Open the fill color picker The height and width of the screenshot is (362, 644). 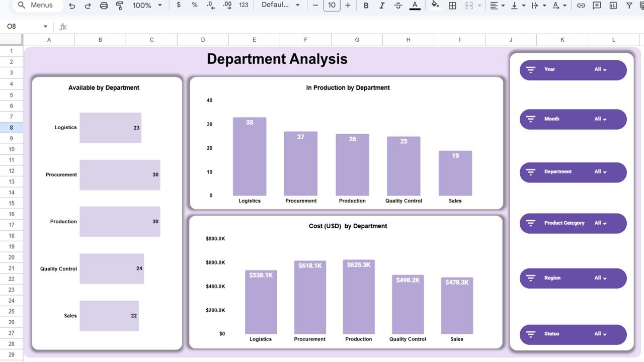pos(436,5)
